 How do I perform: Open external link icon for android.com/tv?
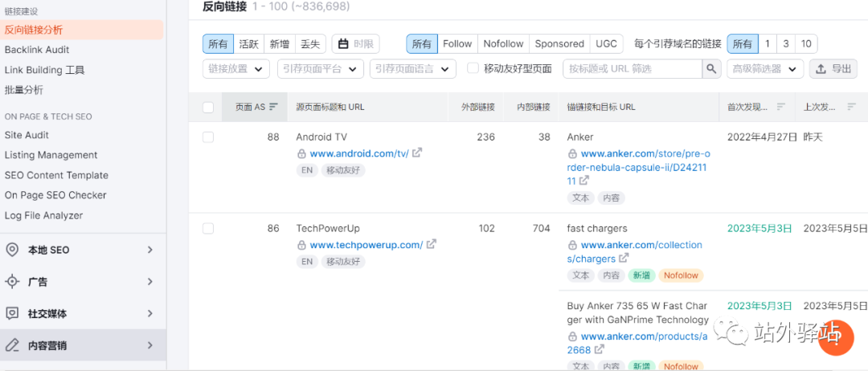[417, 153]
